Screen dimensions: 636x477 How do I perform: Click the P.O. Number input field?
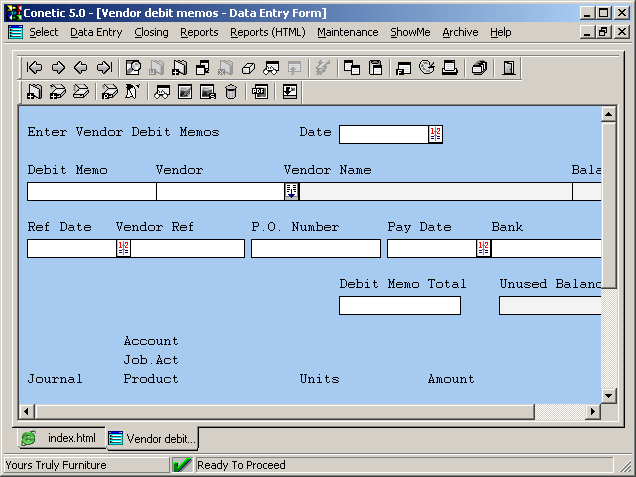pos(315,248)
